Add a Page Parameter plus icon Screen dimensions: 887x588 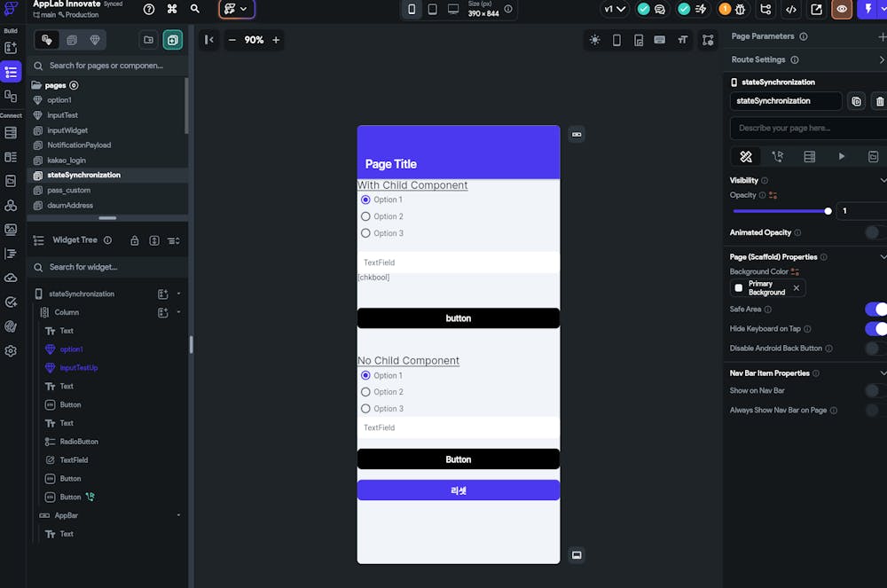882,36
